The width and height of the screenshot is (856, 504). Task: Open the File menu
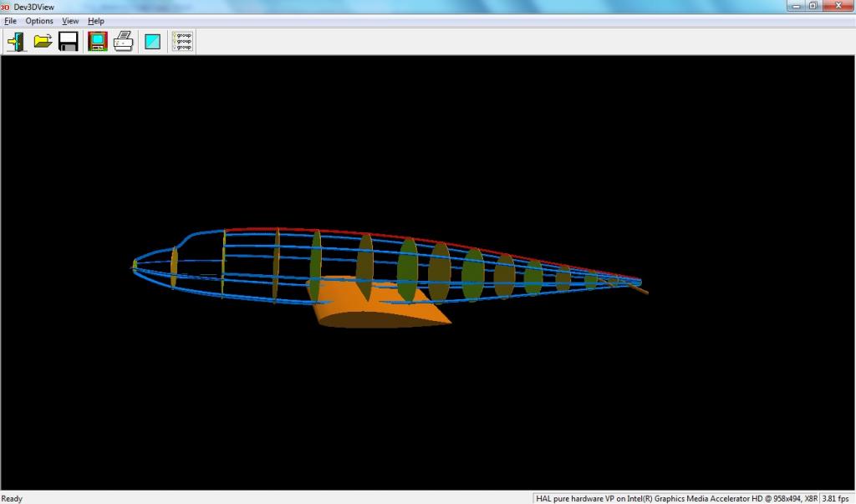coord(10,21)
